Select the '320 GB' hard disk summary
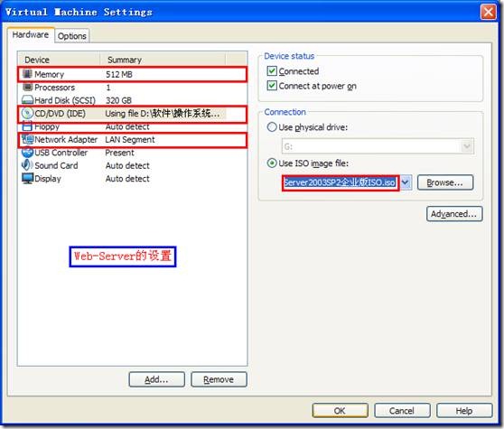Viewport: 504px width, 429px height. 118,100
